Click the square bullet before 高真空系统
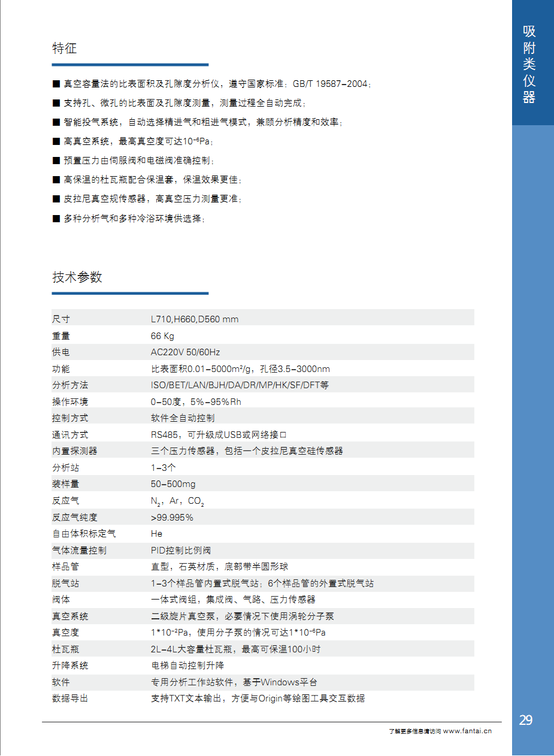 (56, 142)
